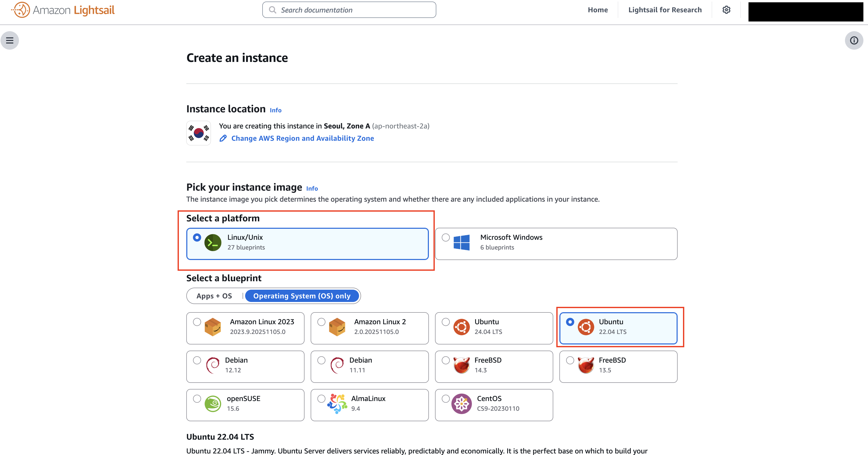This screenshot has width=868, height=455.
Task: Click the 'Ubuntu 22.04 LTS' description heading
Action: (220, 437)
